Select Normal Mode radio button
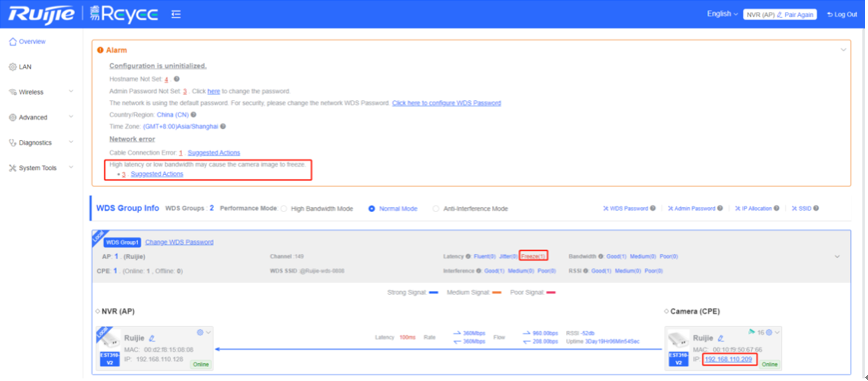This screenshot has height=381, width=868. point(372,209)
